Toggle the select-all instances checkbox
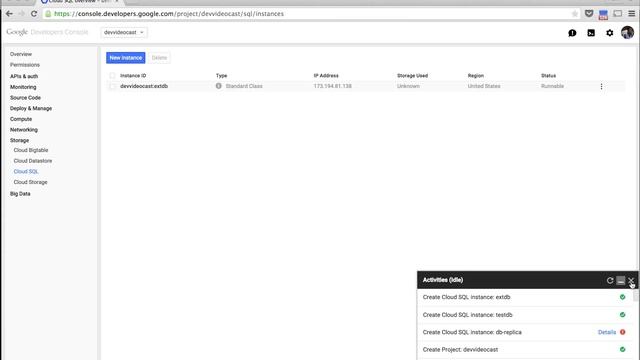640x360 pixels. 112,76
